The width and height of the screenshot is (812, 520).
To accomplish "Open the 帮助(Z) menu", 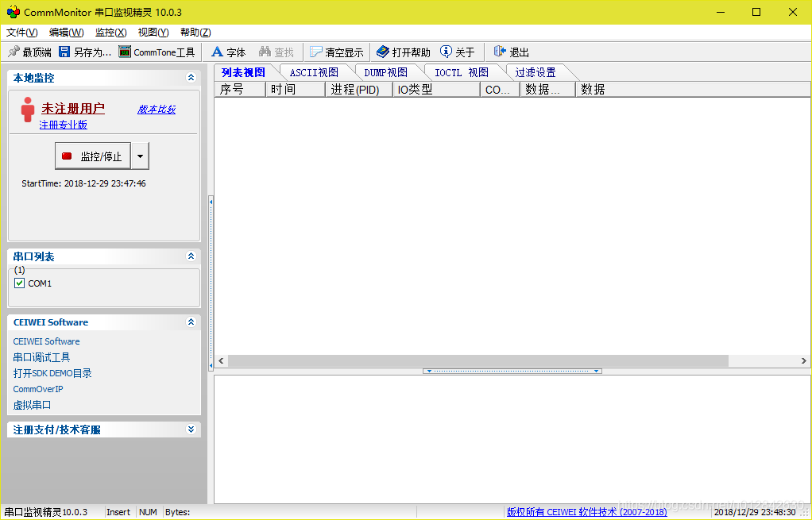I will 195,33.
